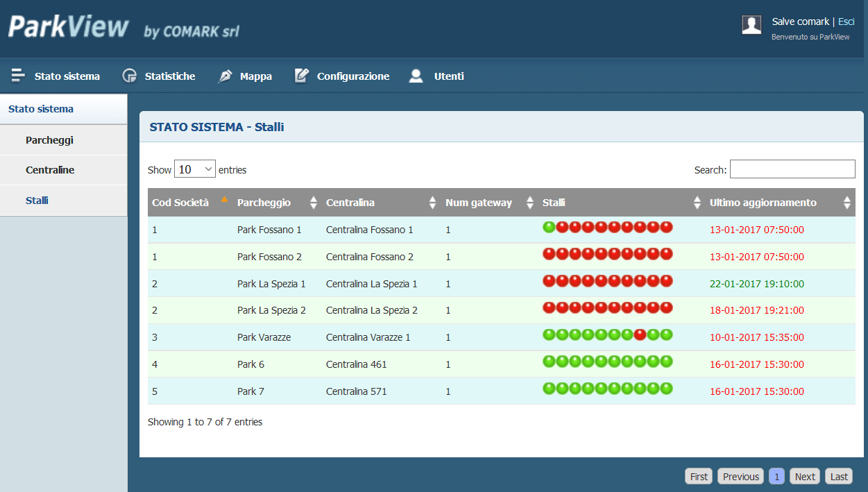Click the Esci logout link
This screenshot has height=492, width=868.
846,22
